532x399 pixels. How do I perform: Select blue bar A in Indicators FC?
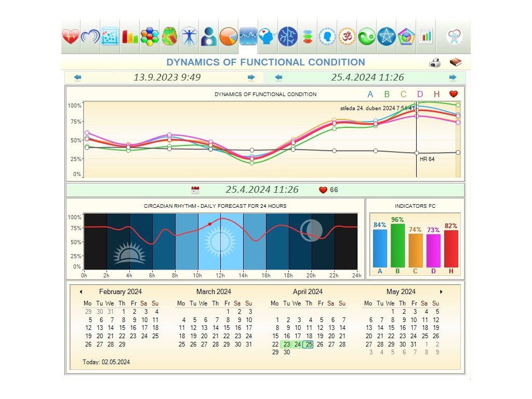380,248
